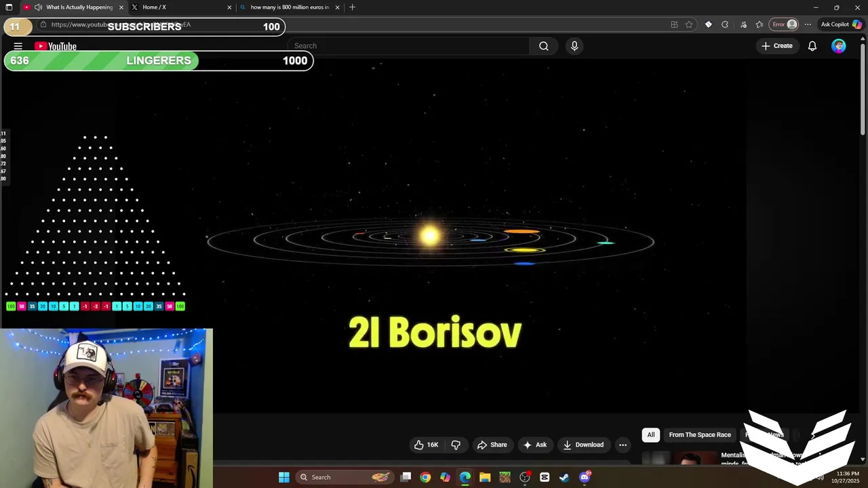Click the Ask button under the video
Image resolution: width=868 pixels, height=488 pixels.
tap(535, 445)
